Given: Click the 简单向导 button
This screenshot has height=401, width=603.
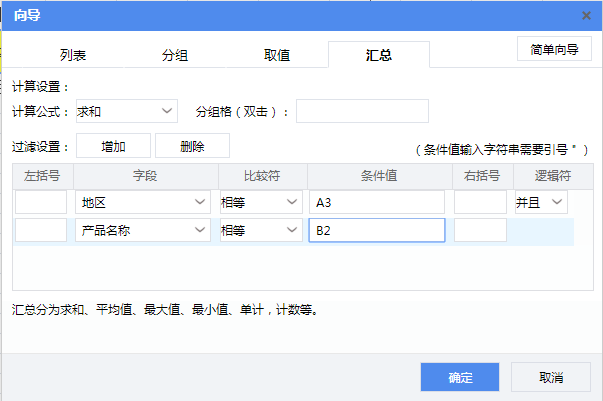Looking at the screenshot, I should 554,49.
